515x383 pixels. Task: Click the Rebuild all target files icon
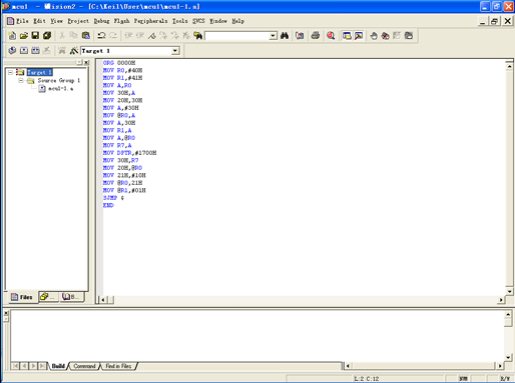[x=35, y=51]
